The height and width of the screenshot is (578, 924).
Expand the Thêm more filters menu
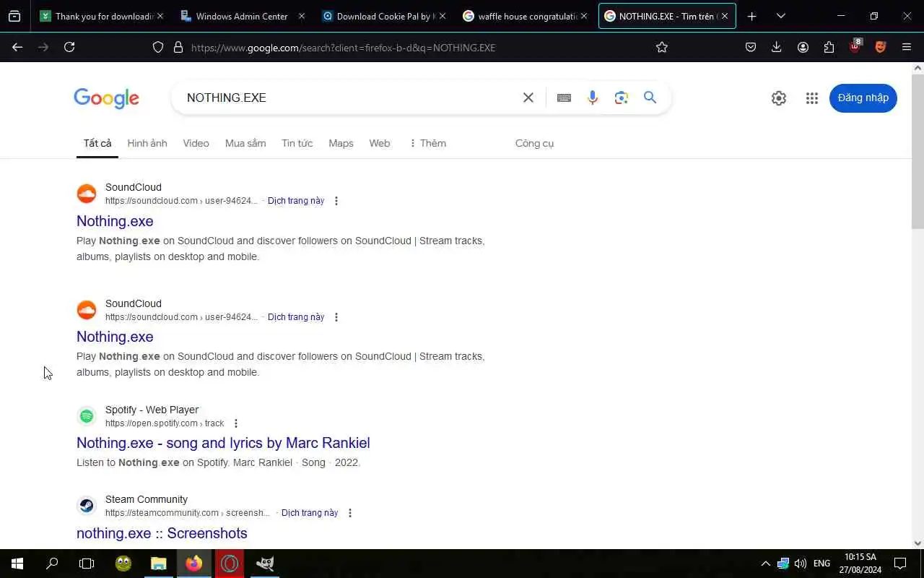[x=427, y=143]
